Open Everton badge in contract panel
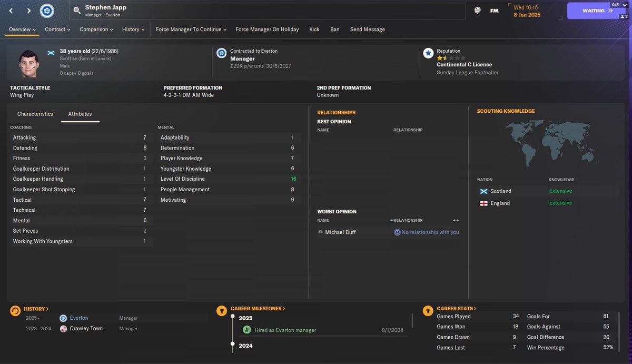This screenshot has width=632, height=364. [x=221, y=53]
